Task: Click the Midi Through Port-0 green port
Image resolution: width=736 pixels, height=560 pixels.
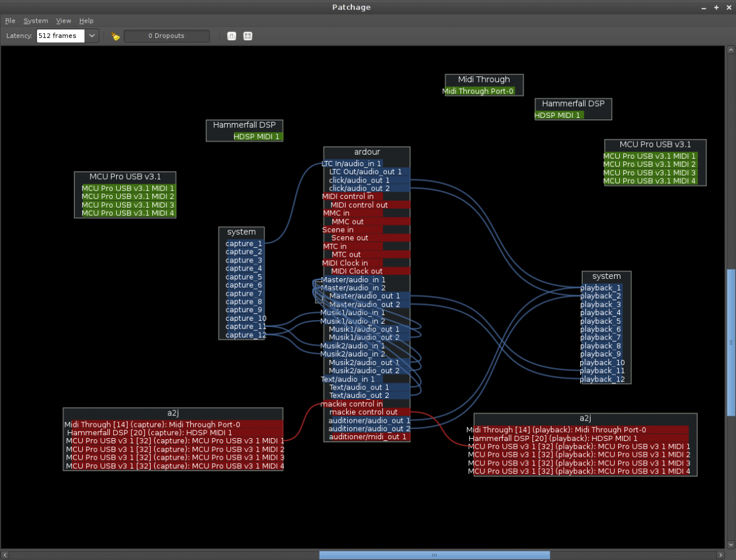Action: 479,92
